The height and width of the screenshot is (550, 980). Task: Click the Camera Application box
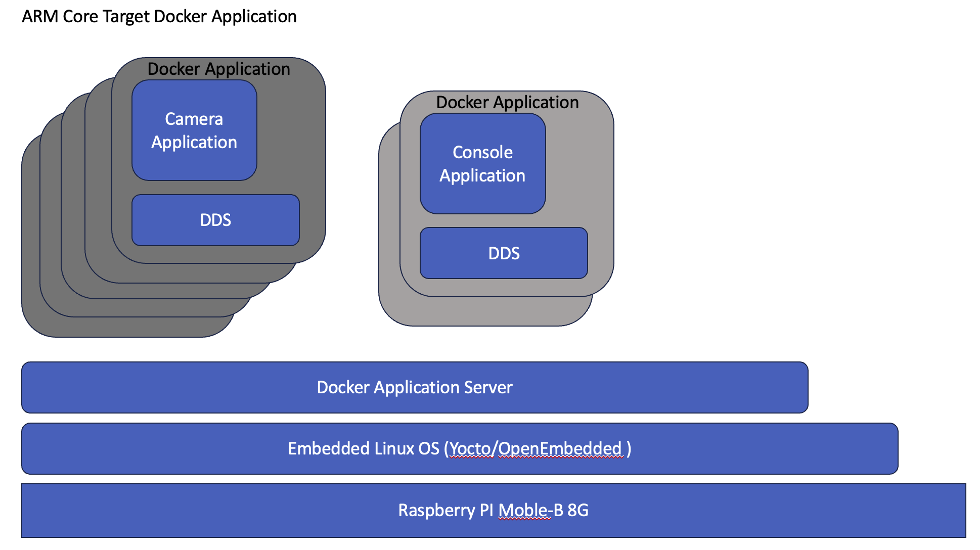(x=194, y=130)
